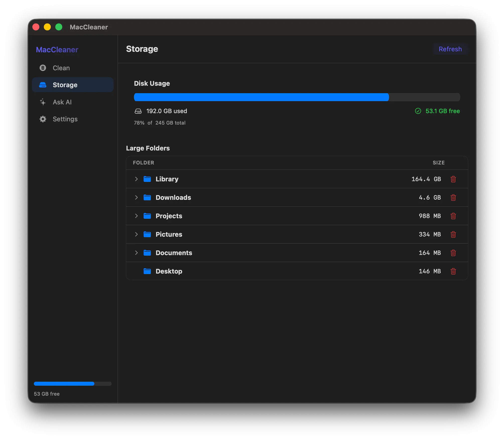
Task: Click the Large Folders heading
Action: coord(148,148)
